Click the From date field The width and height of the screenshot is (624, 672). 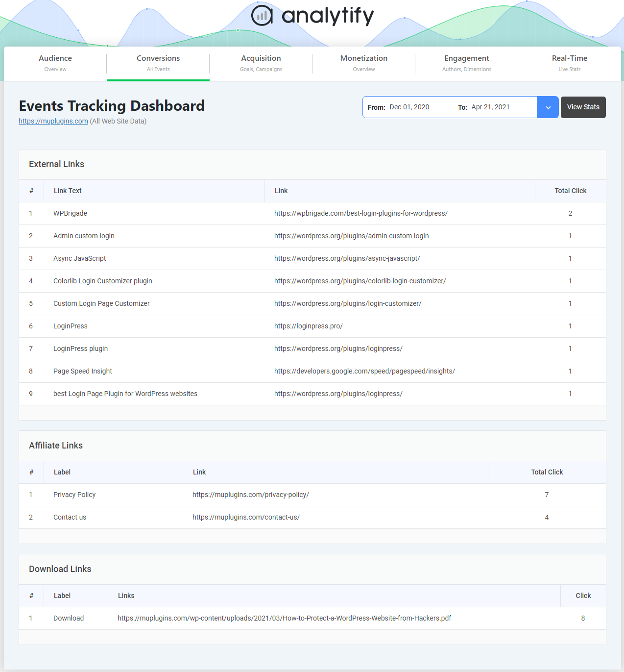409,107
